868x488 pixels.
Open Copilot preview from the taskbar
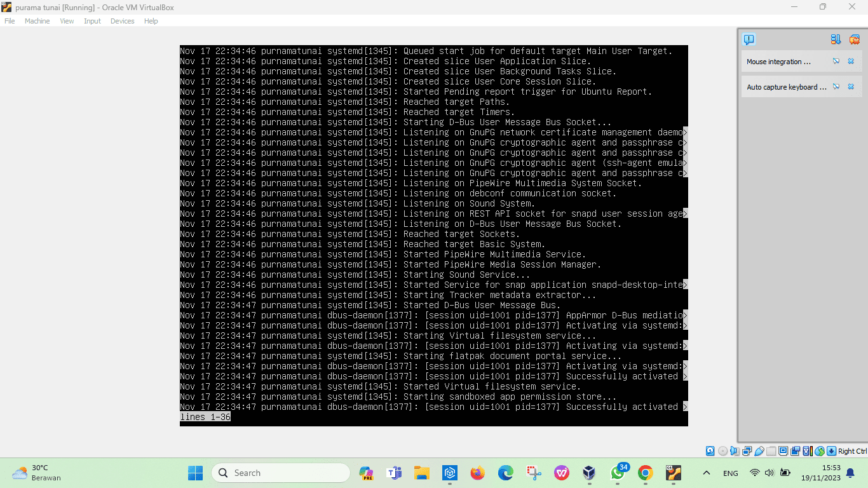pos(366,473)
